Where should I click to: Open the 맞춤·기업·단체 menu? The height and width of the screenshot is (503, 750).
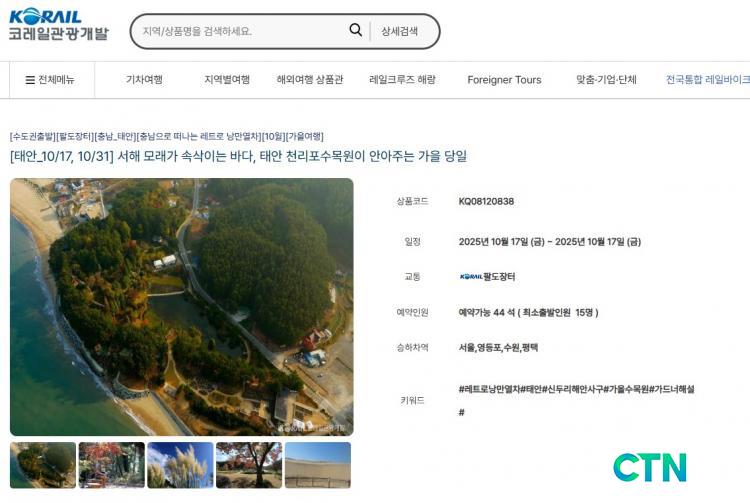pos(606,80)
